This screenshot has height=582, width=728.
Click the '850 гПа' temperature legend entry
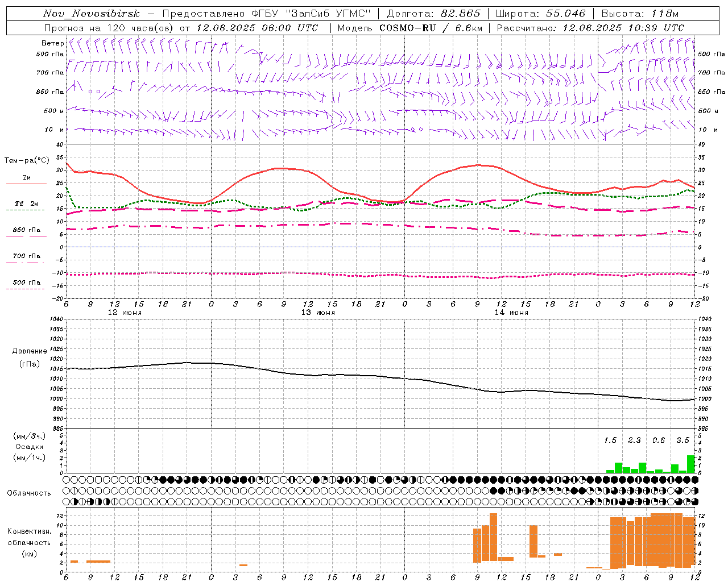tap(26, 230)
